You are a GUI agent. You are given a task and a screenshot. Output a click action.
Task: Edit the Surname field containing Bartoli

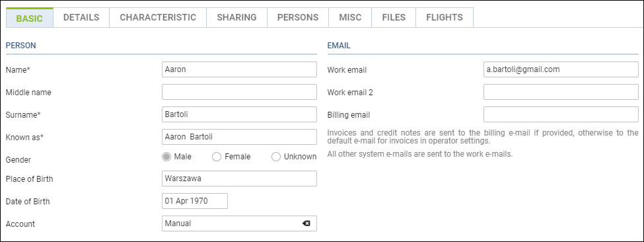[x=240, y=114]
